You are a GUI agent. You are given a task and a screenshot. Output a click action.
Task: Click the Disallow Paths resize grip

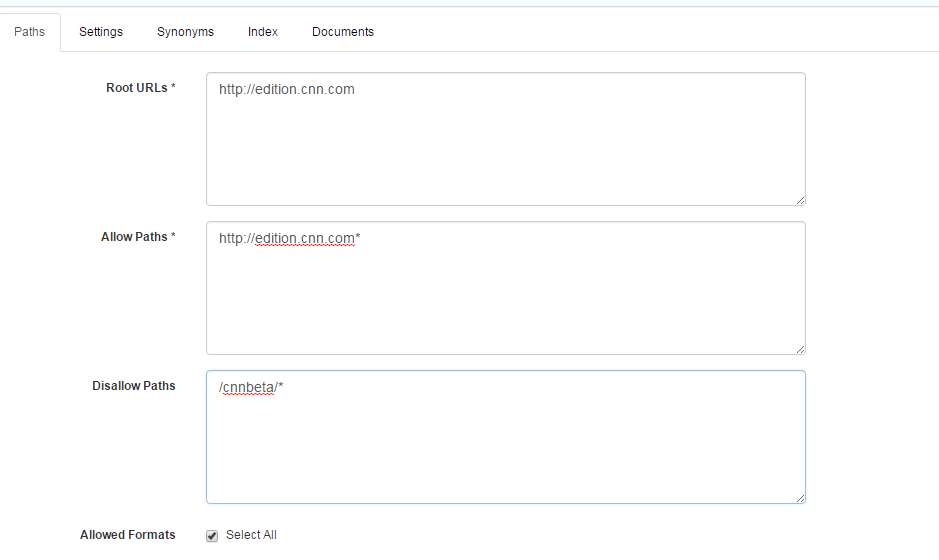click(800, 498)
